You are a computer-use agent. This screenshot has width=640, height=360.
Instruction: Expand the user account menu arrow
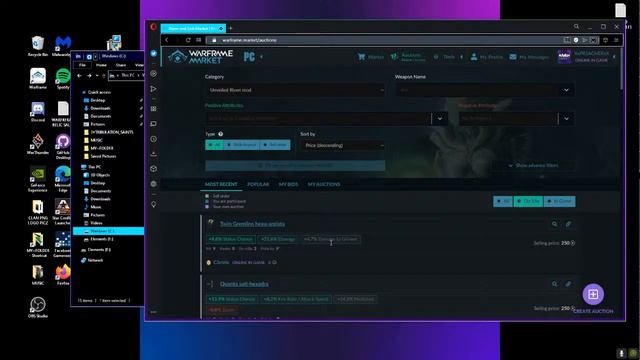click(x=614, y=57)
